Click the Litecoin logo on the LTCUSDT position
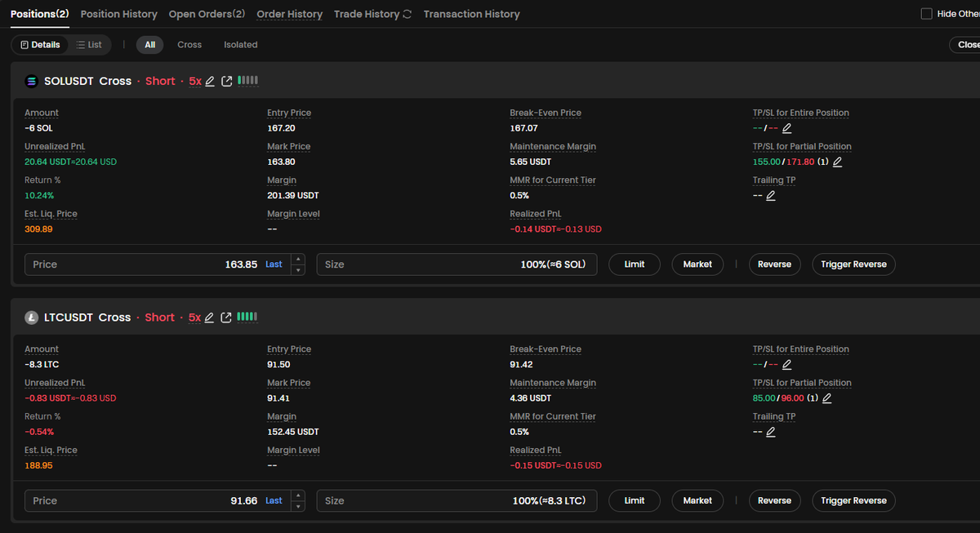 (30, 318)
